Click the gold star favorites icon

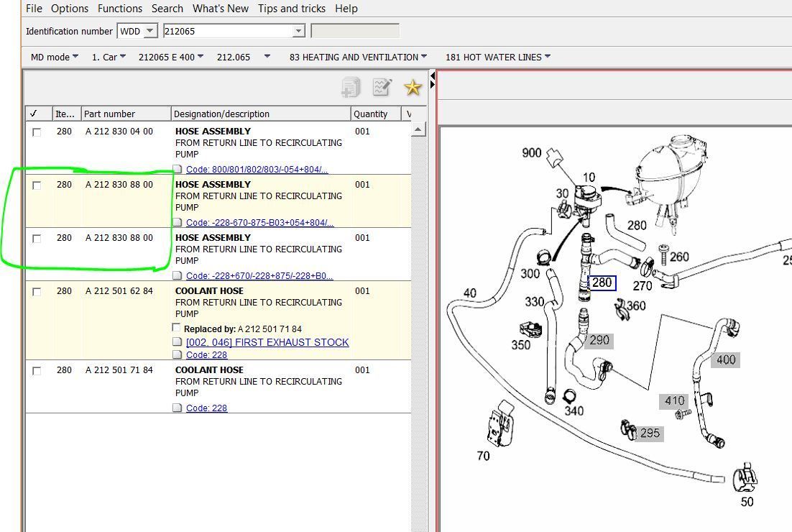[413, 88]
